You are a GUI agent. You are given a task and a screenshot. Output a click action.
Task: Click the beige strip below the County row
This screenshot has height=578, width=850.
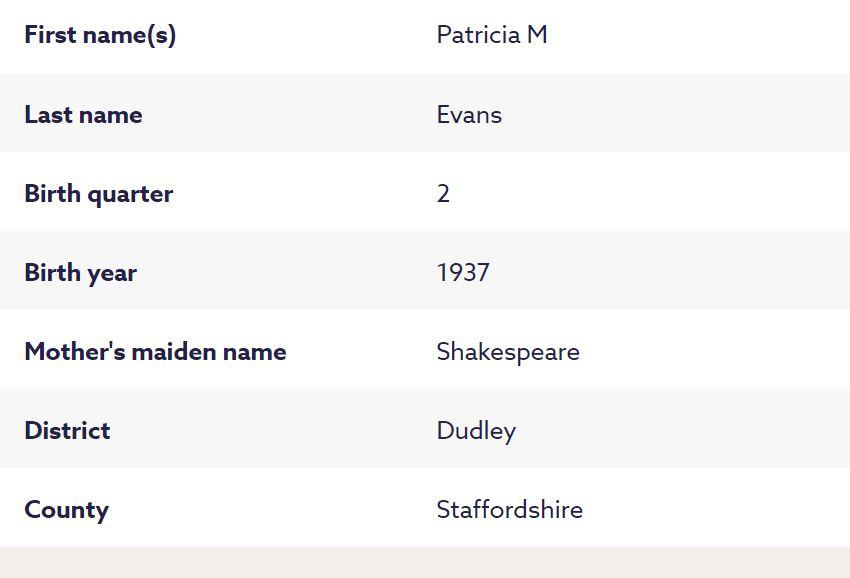pos(425,563)
